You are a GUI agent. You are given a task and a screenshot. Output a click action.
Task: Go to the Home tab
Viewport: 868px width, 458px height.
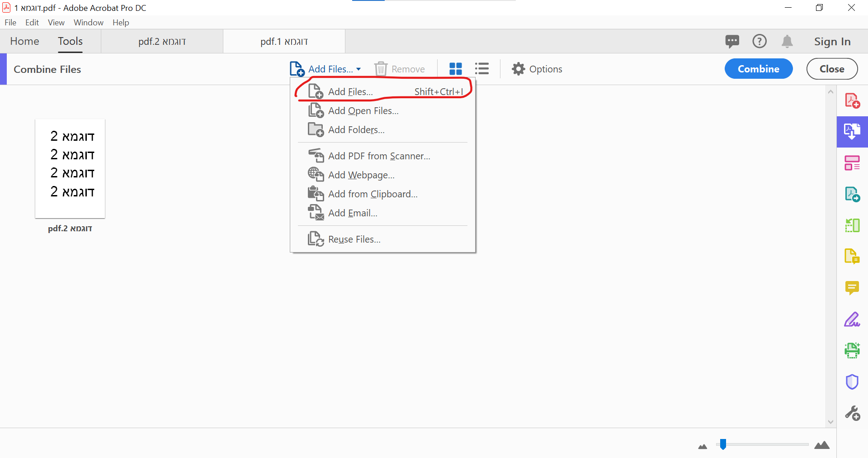[25, 41]
